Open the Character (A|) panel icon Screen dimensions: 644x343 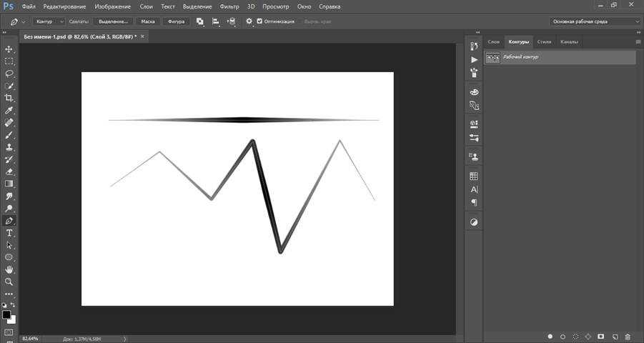click(474, 189)
